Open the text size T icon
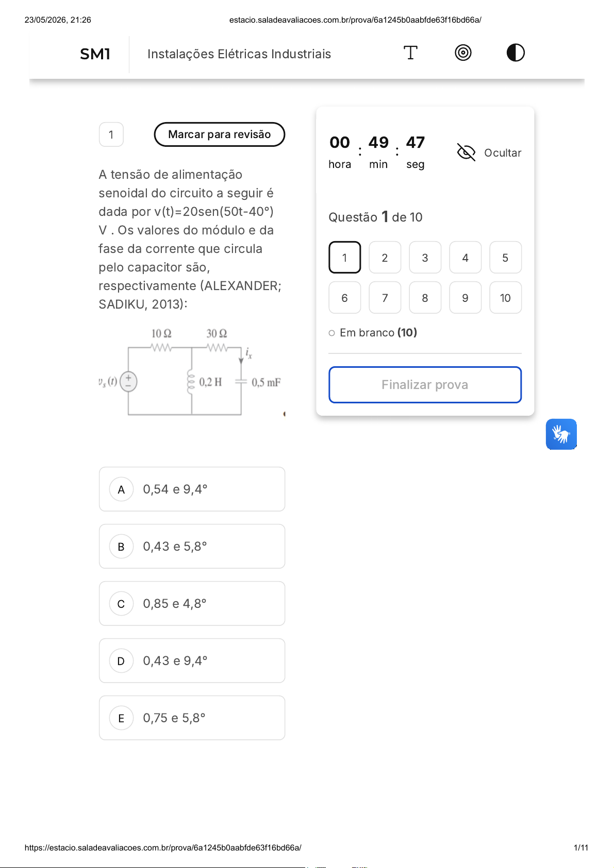Viewport: 614px width, 868px height. (410, 53)
